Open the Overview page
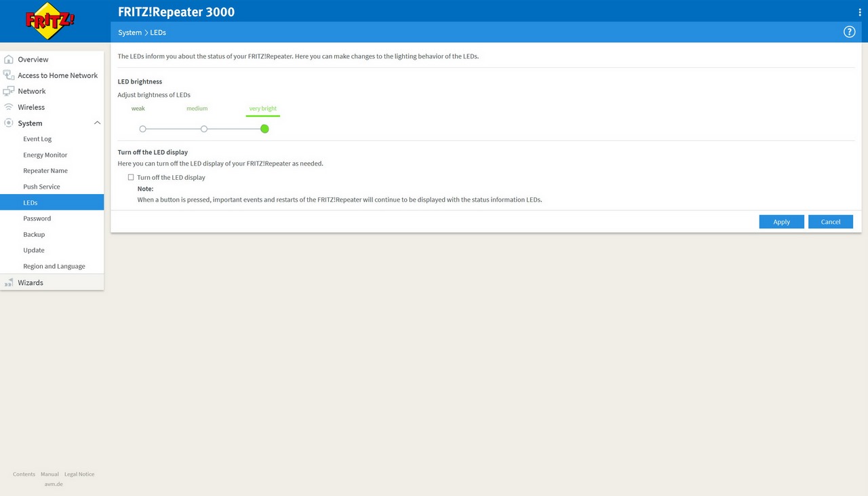The height and width of the screenshot is (496, 868). (52, 60)
